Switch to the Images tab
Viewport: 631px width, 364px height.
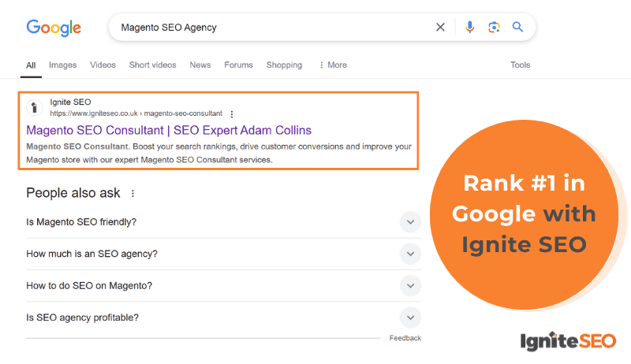[x=63, y=65]
